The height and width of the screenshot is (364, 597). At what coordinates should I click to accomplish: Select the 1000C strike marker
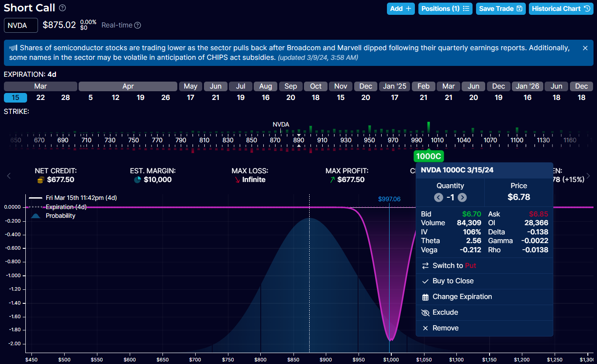(429, 156)
